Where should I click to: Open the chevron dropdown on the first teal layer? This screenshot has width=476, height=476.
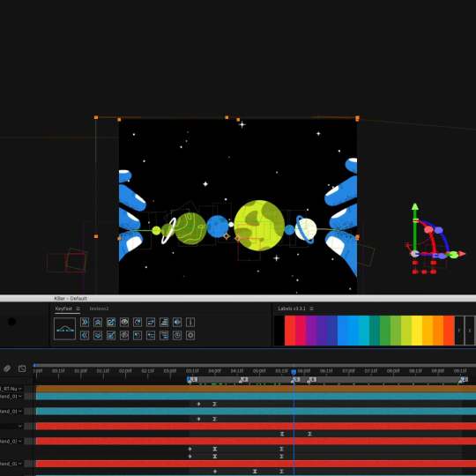pyautogui.click(x=20, y=397)
